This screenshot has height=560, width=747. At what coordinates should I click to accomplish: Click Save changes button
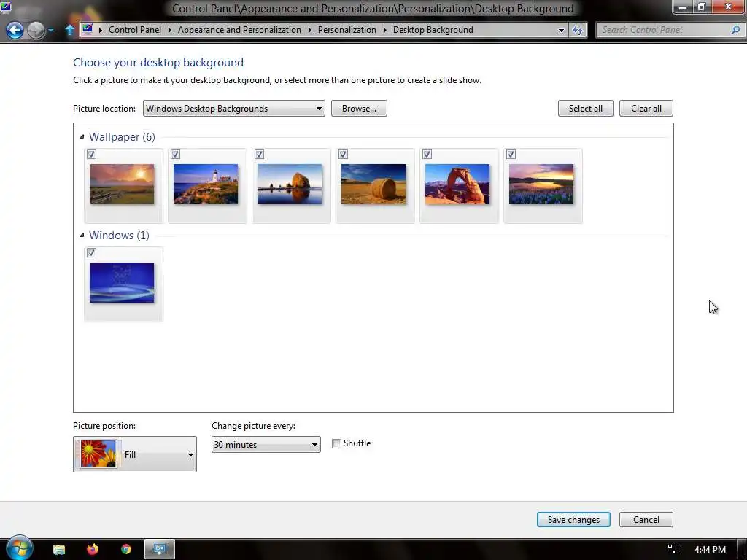(x=573, y=519)
